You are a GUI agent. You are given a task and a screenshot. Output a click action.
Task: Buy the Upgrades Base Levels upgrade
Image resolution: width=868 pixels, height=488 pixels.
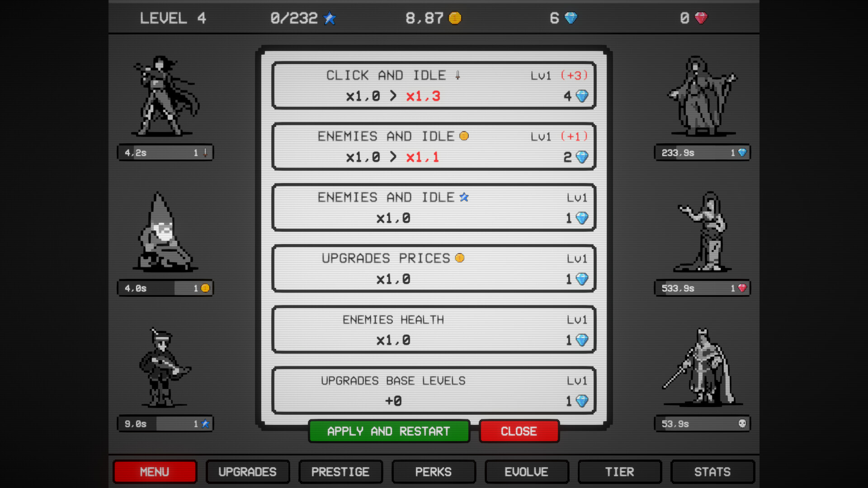coord(434,391)
